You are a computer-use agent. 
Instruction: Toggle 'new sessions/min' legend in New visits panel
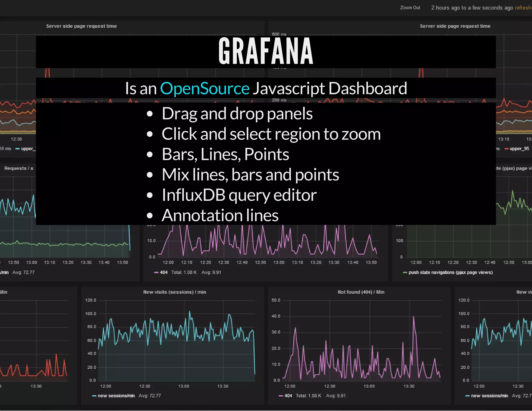tap(116, 396)
